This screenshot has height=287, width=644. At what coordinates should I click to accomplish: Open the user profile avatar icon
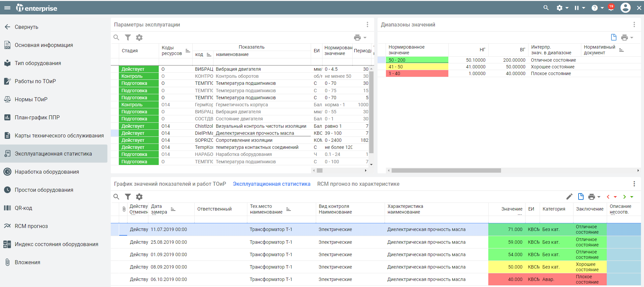[x=626, y=8]
